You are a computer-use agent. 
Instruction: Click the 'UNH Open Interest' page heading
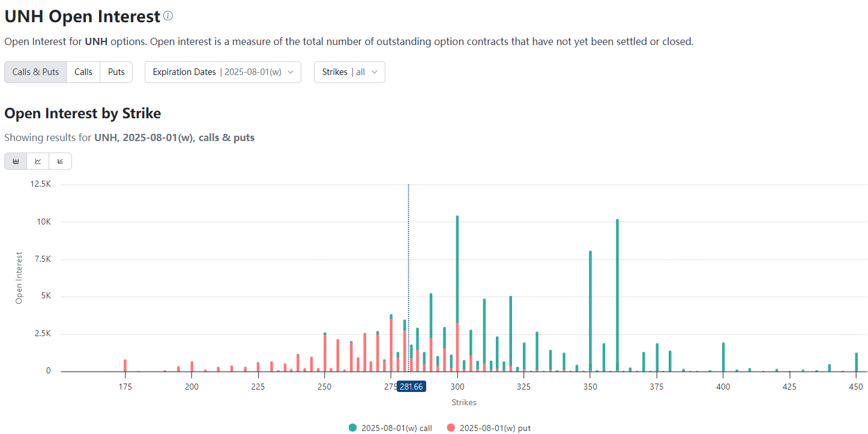pos(82,17)
